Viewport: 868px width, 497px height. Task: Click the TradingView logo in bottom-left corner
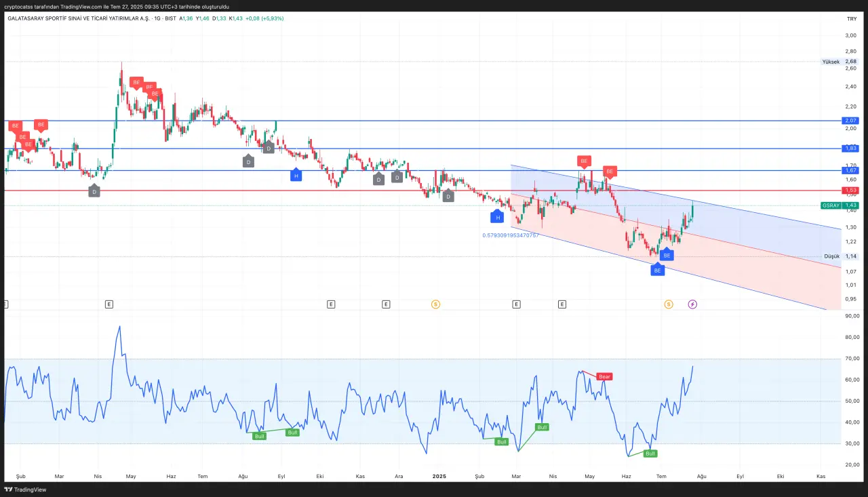pos(26,490)
